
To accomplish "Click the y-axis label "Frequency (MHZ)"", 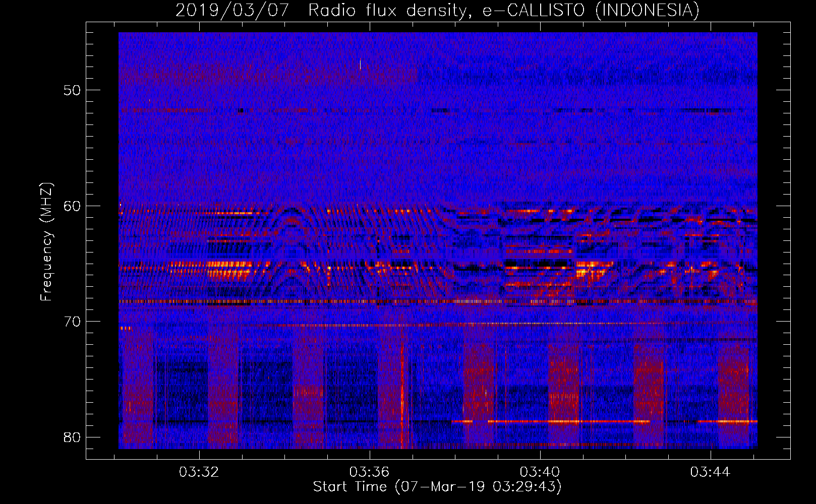I will [x=46, y=242].
